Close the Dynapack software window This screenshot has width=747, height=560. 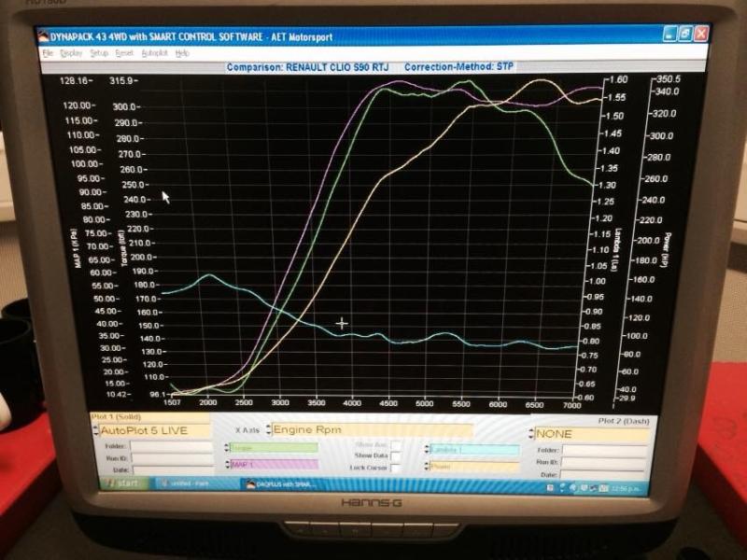click(x=701, y=34)
